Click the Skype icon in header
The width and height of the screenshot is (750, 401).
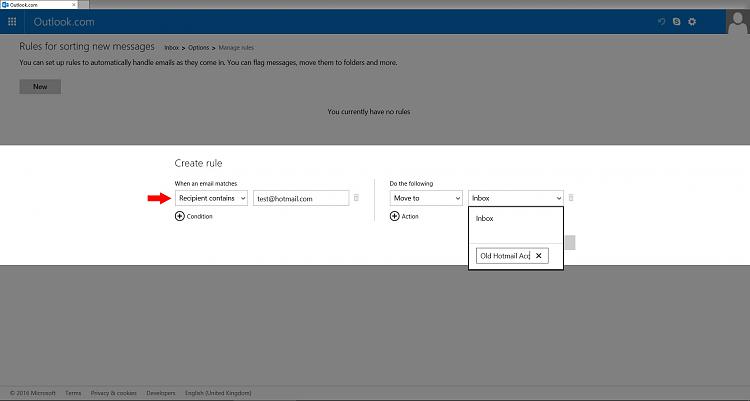click(676, 22)
